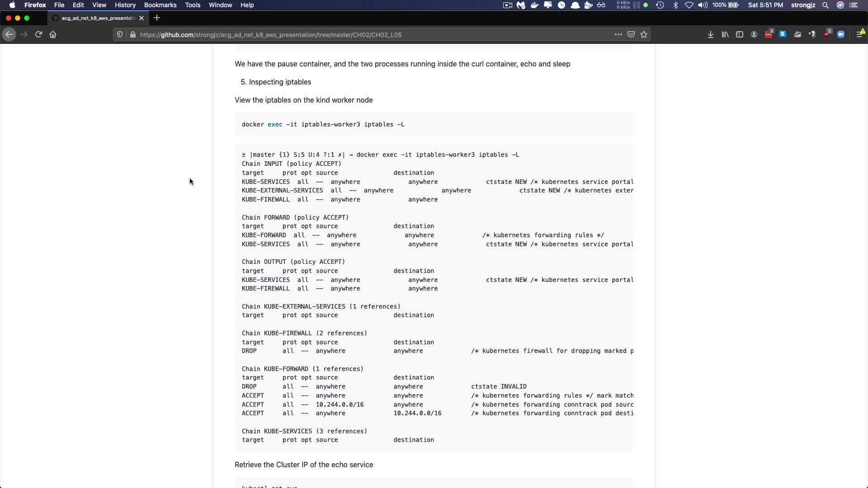This screenshot has width=868, height=488.
Task: Bookmark this page with the star
Action: pos(644,34)
